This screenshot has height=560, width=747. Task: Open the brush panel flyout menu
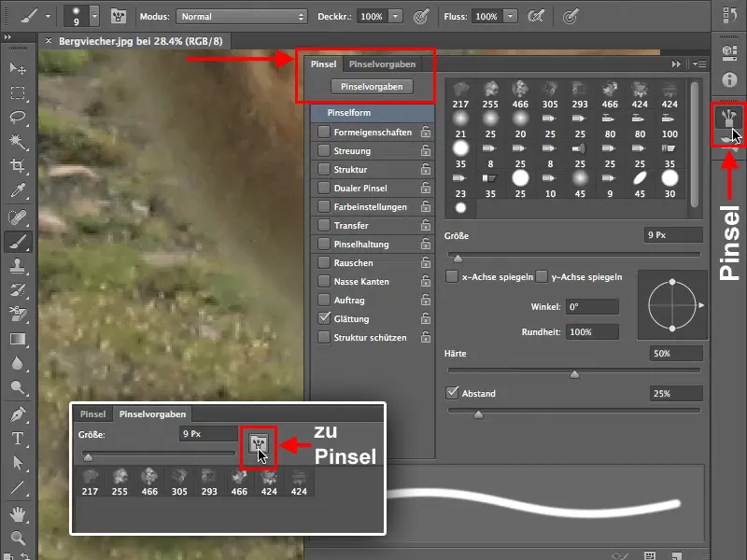click(x=699, y=63)
